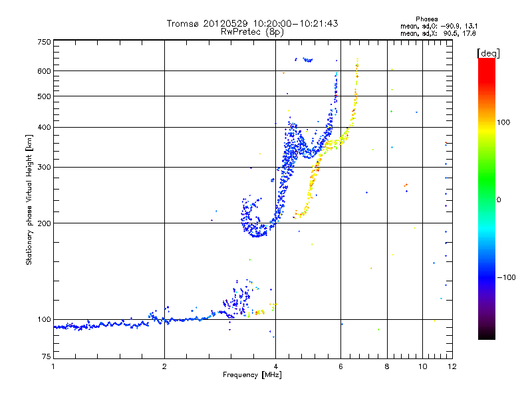Click the colorbar '100' tick label
The image size is (532, 399).
click(x=503, y=122)
